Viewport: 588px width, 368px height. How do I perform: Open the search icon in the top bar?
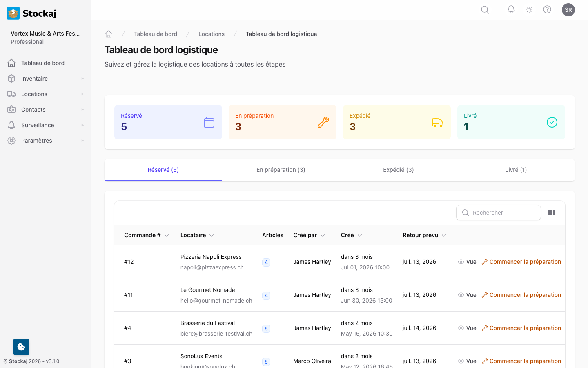[x=485, y=9]
